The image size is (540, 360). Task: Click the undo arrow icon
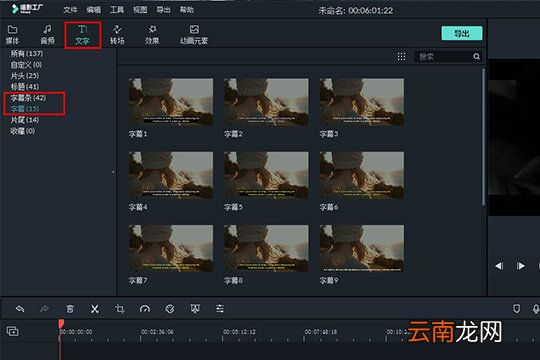click(20, 309)
